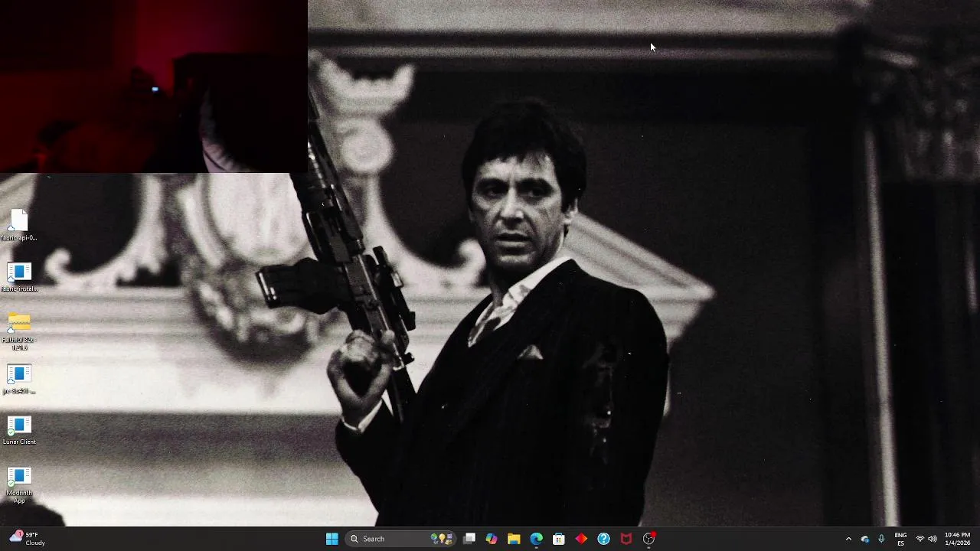The width and height of the screenshot is (980, 551).
Task: Click the webcam overlay in top-left corner
Action: click(153, 86)
